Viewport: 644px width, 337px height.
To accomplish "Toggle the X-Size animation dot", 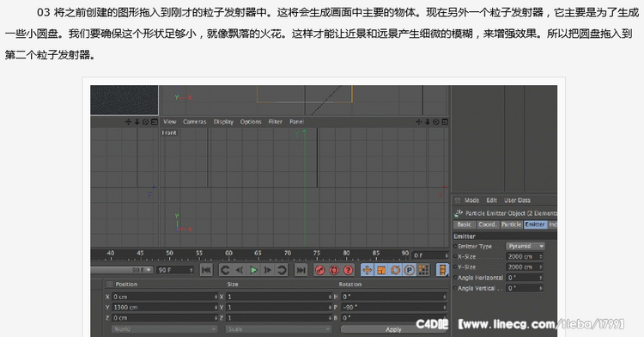I will (455, 256).
